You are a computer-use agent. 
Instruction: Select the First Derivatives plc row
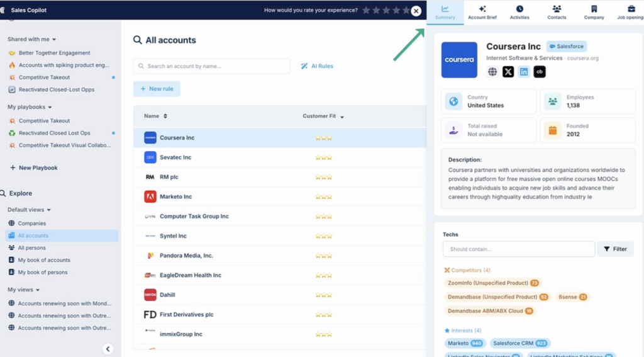click(x=280, y=315)
